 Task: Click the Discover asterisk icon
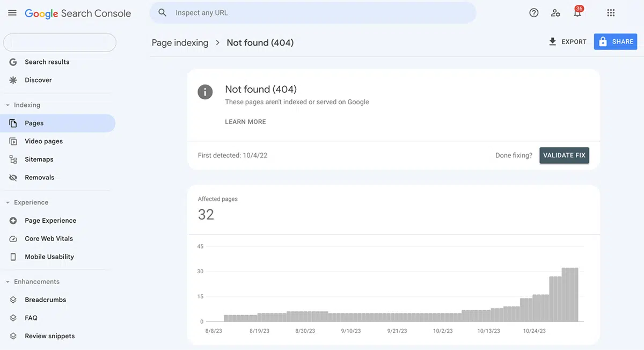[x=13, y=80]
